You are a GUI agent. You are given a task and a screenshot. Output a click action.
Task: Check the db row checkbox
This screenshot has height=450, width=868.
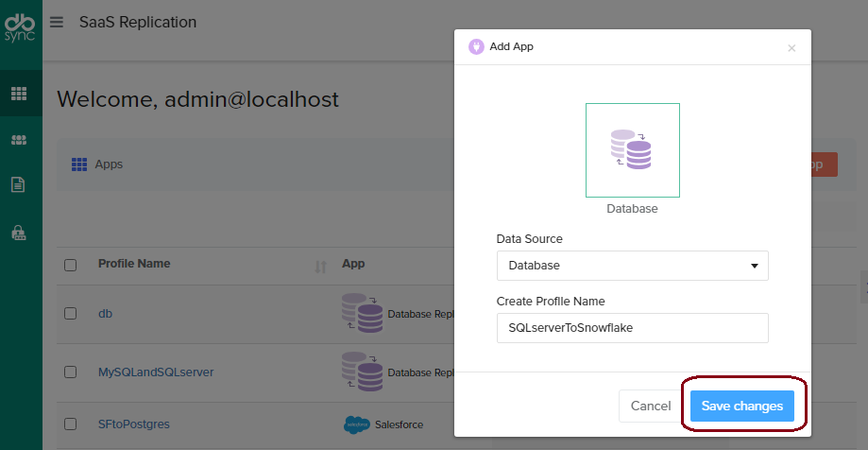[x=70, y=314]
